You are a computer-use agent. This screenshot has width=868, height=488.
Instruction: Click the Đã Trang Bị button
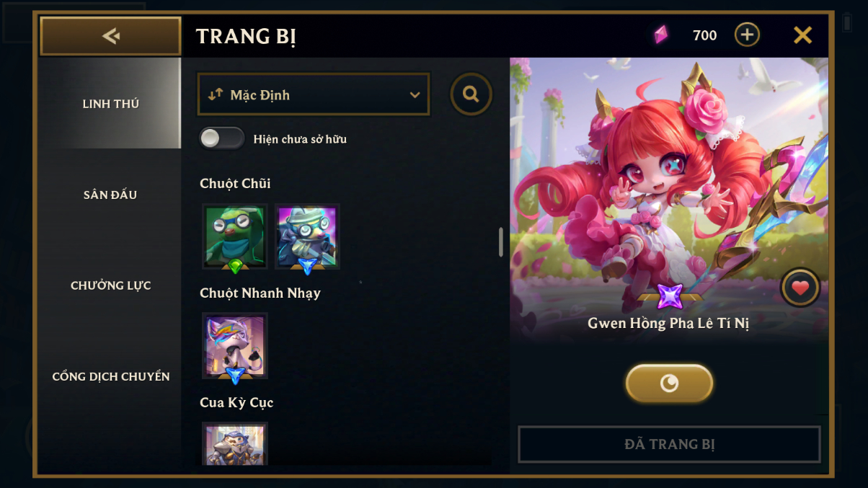tap(669, 444)
